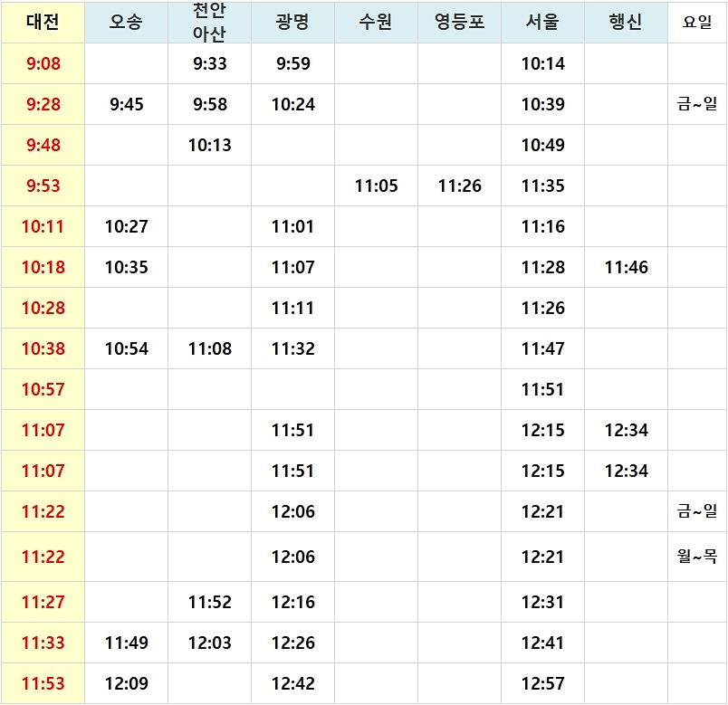Click the 수원 column header

point(376,22)
